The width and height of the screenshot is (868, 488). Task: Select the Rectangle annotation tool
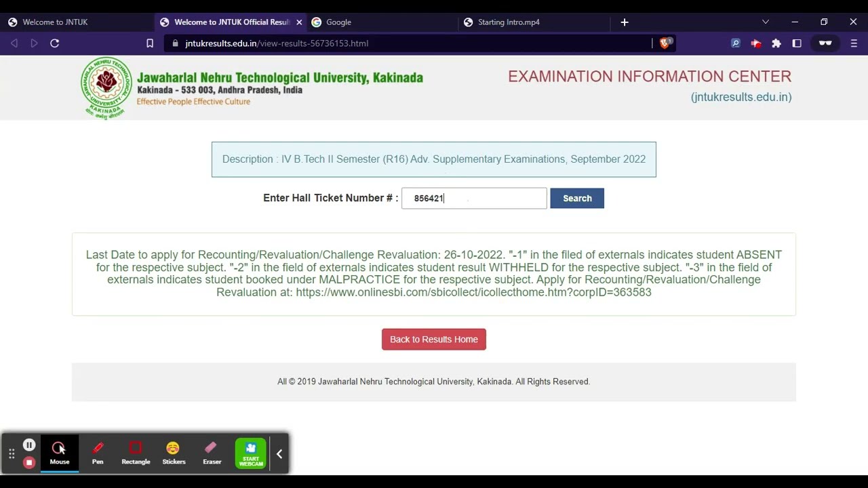(136, 453)
